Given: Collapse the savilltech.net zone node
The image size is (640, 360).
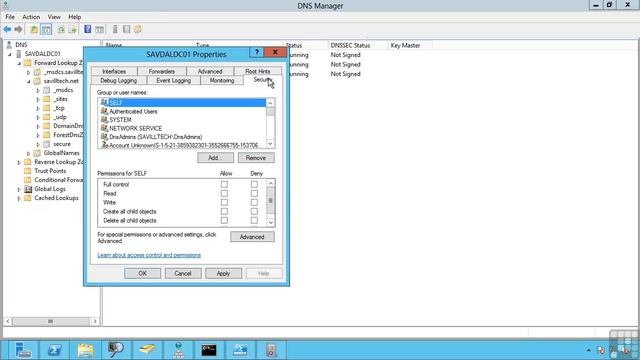Looking at the screenshot, I should (29, 81).
